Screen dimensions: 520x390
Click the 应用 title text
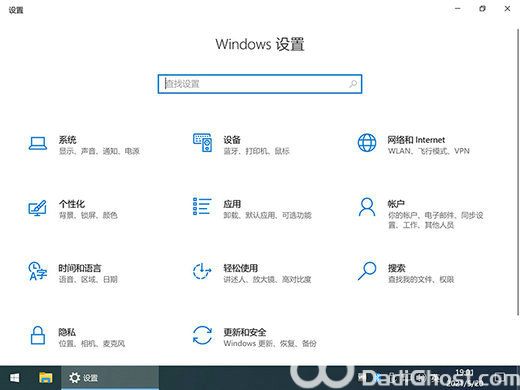[232, 204]
